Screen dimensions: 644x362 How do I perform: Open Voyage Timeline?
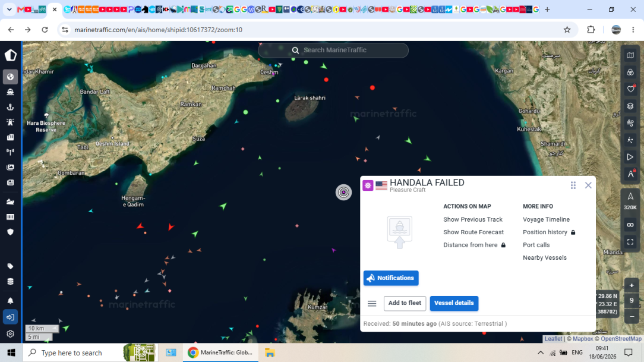tap(546, 219)
